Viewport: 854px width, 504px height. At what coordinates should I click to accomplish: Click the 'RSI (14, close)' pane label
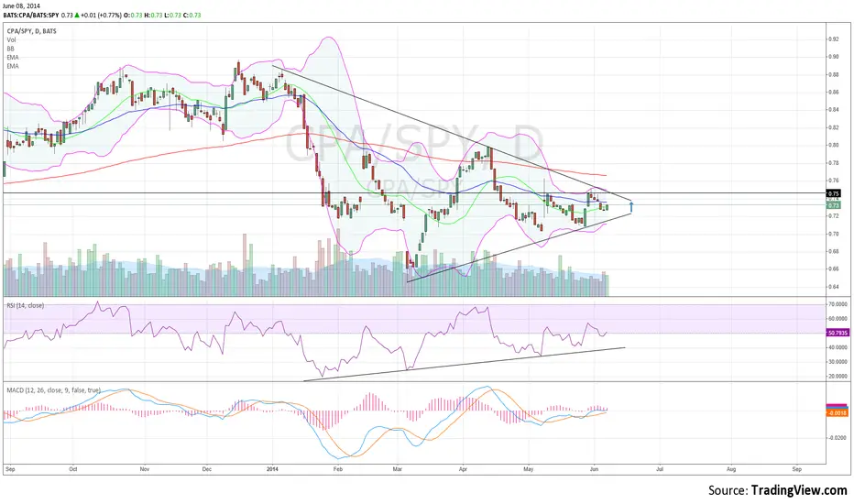point(26,305)
